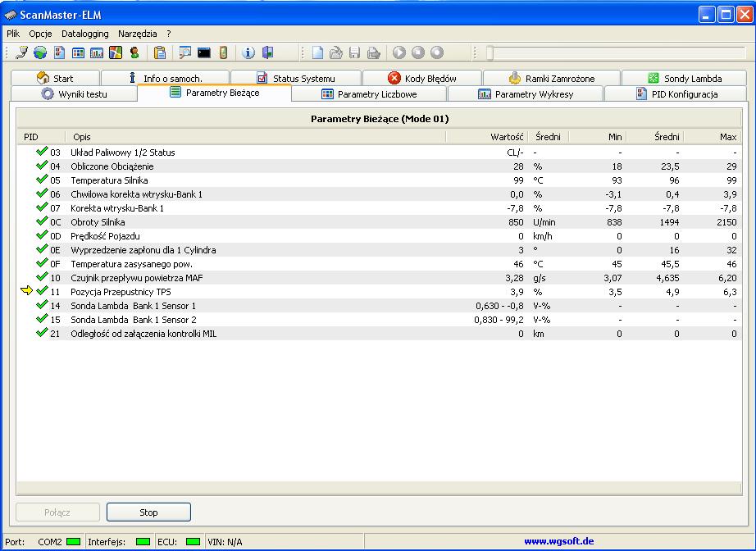
Task: Toggle the checkmark for PID 0D
Action: (x=42, y=235)
